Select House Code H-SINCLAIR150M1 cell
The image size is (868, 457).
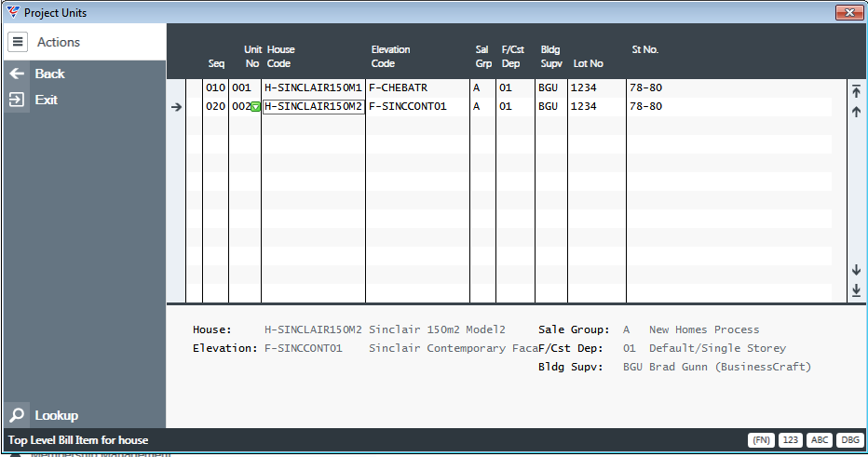pyautogui.click(x=313, y=87)
